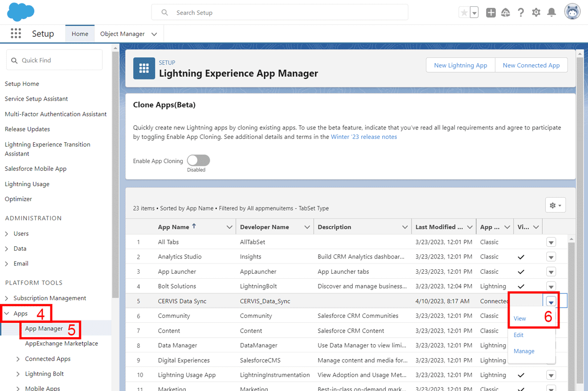The height and width of the screenshot is (391, 588).
Task: Open the global actions plus icon
Action: [x=490, y=13]
